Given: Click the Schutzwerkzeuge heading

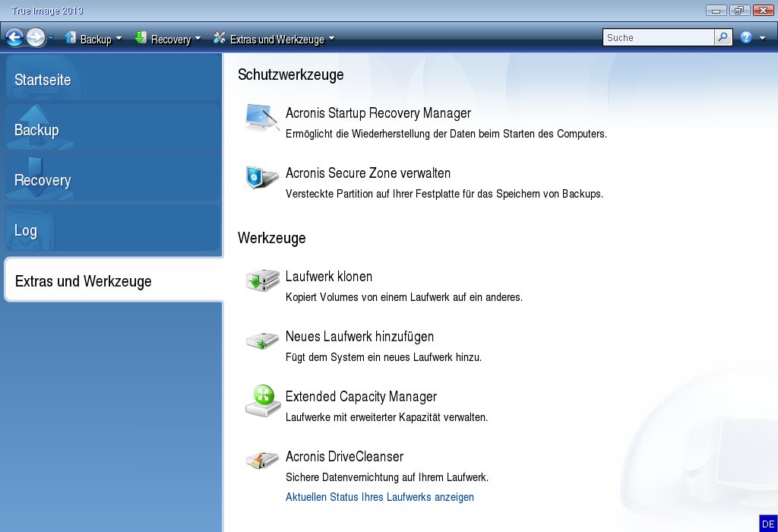Looking at the screenshot, I should [x=290, y=74].
